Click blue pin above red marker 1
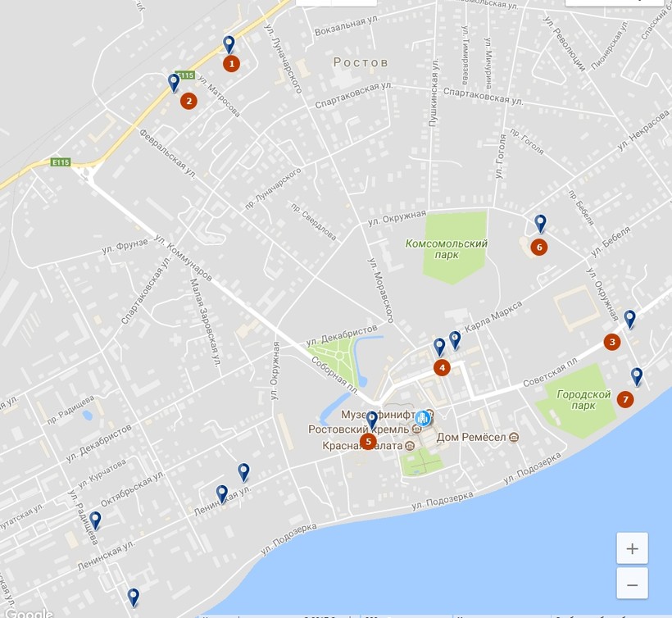 click(229, 44)
